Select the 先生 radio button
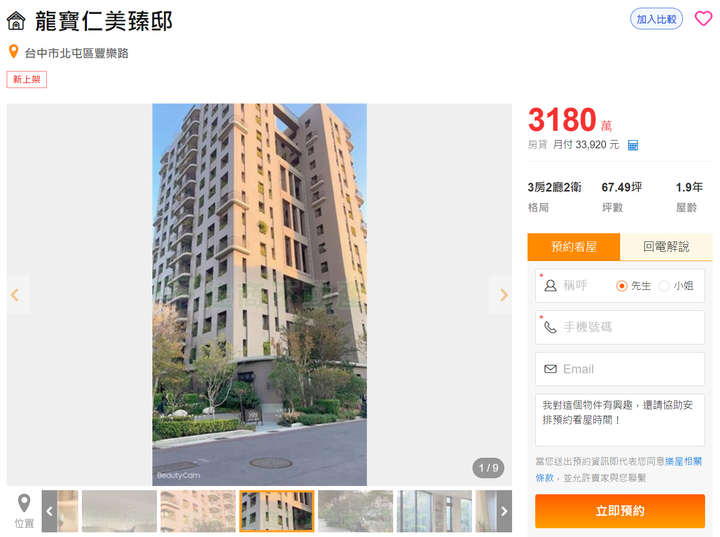Screen dimensions: 720x537 pyautogui.click(x=622, y=286)
